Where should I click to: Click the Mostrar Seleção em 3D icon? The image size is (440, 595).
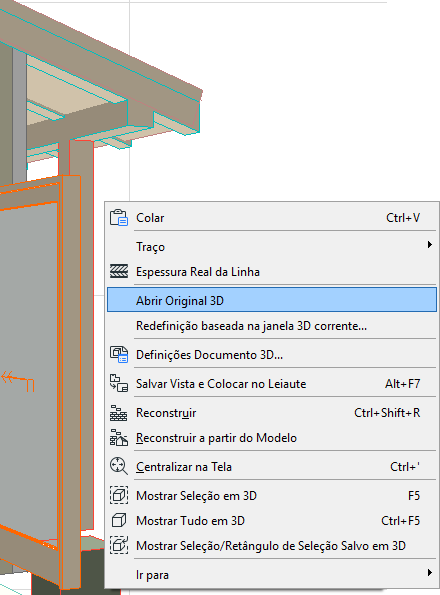pyautogui.click(x=119, y=495)
